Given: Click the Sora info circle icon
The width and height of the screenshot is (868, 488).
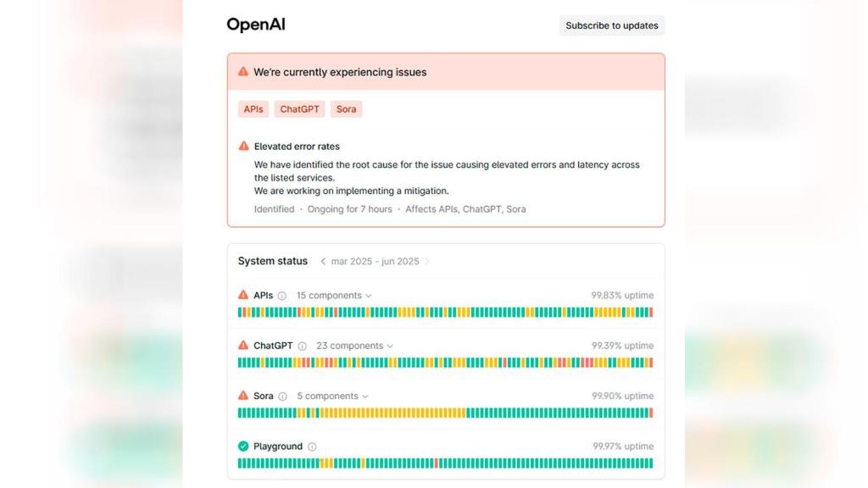Looking at the screenshot, I should click(282, 396).
